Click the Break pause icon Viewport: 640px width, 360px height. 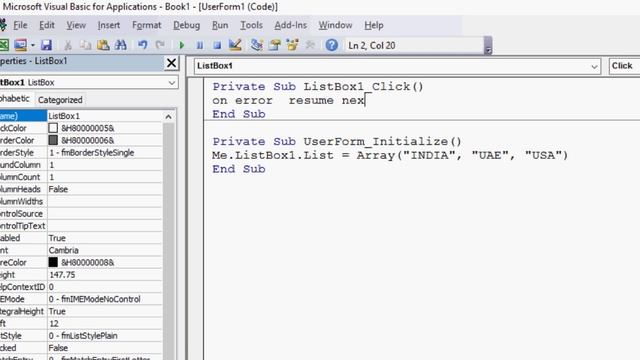point(200,45)
